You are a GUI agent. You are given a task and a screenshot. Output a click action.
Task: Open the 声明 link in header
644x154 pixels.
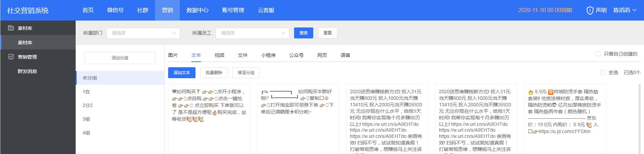tap(601, 10)
